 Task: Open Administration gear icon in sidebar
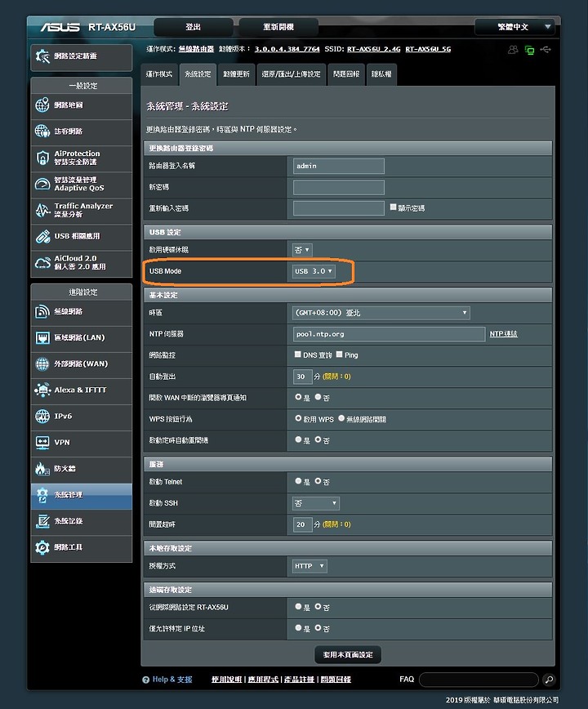point(42,495)
